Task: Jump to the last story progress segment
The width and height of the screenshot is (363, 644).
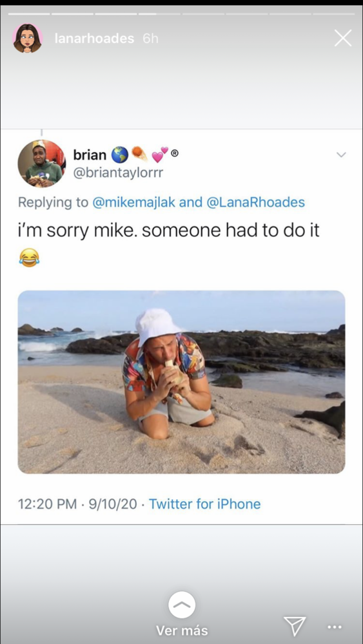Action: click(334, 14)
